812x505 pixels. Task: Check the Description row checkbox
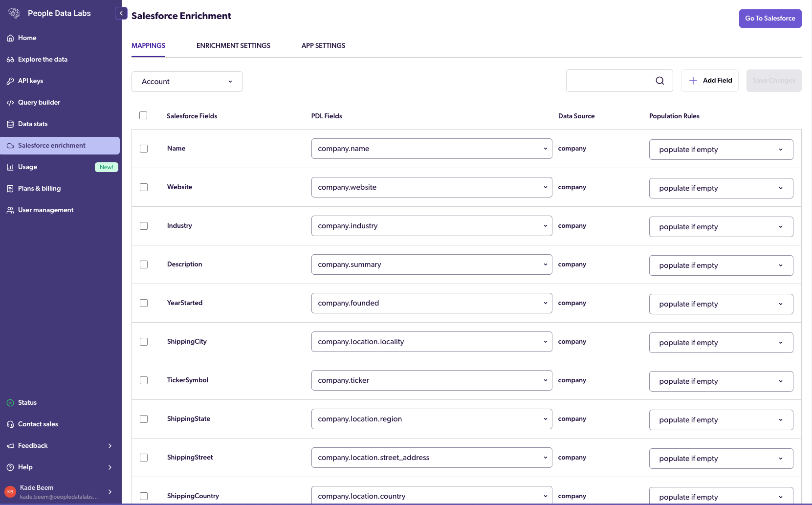tap(144, 264)
